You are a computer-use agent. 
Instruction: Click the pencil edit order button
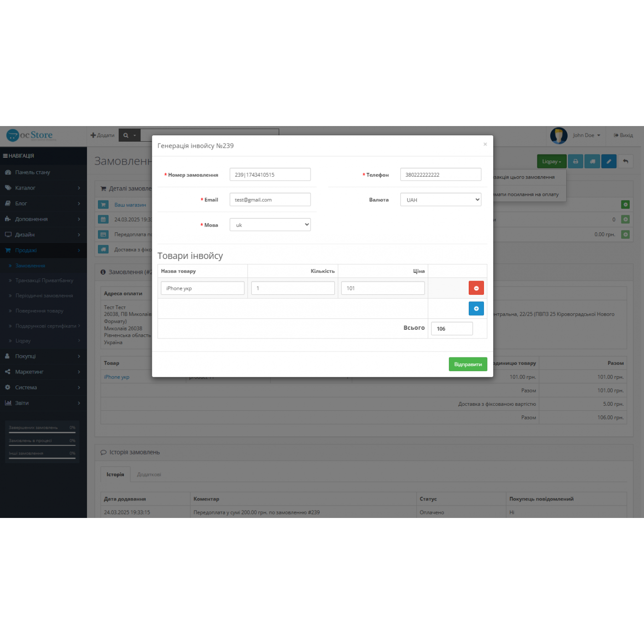pos(609,161)
